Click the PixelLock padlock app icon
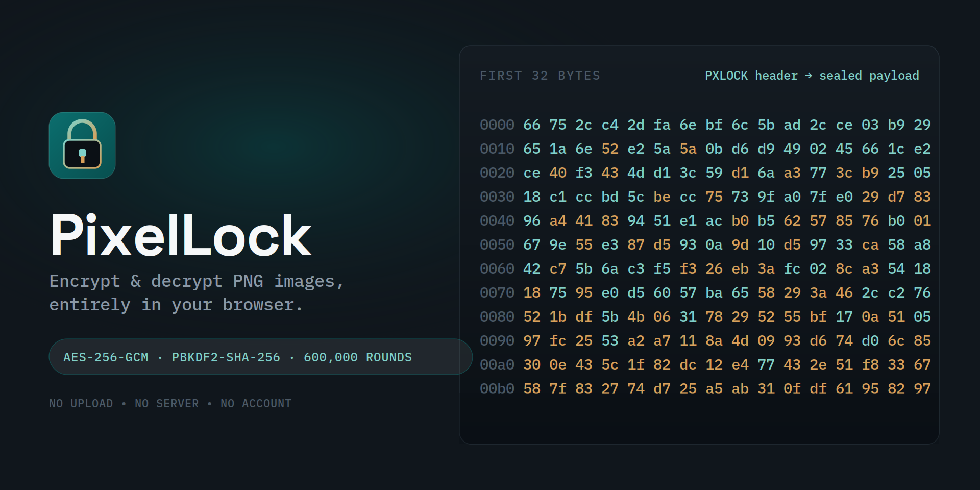 (x=82, y=145)
